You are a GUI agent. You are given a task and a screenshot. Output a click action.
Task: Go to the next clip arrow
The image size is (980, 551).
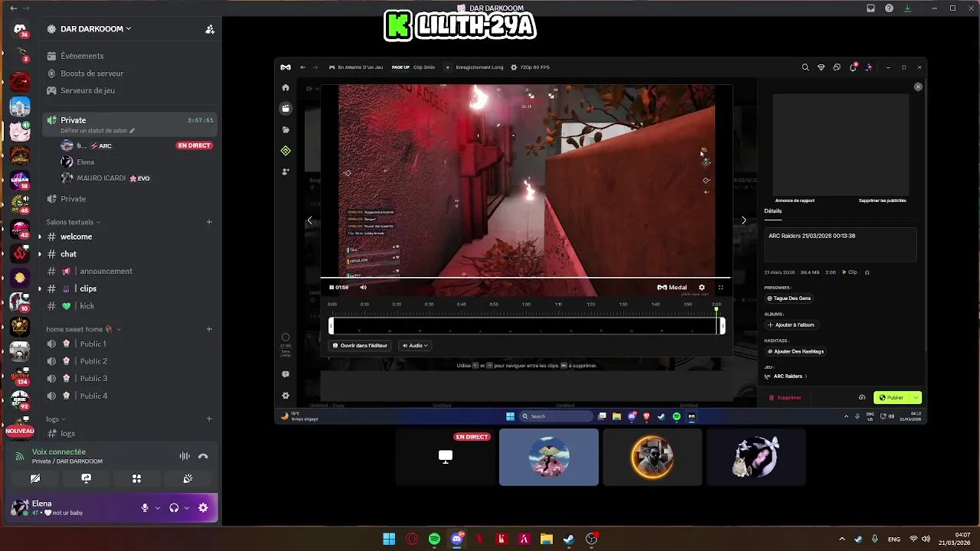(x=743, y=220)
